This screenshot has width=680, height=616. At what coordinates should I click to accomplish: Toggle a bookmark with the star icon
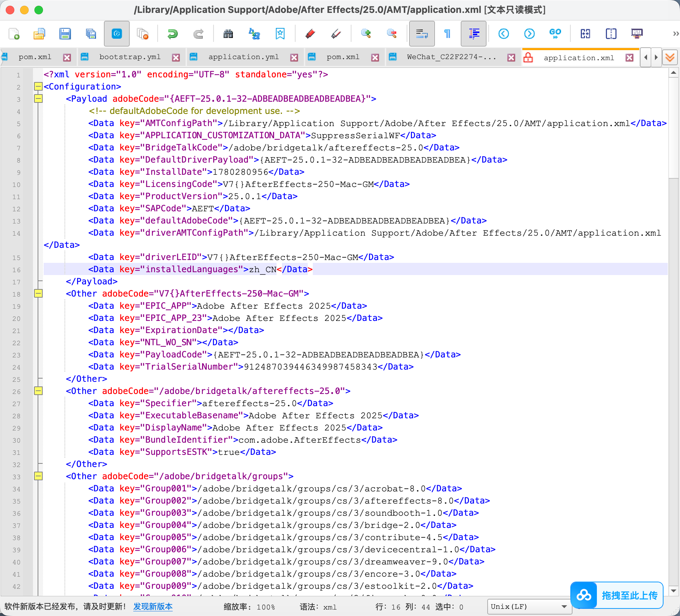pos(280,34)
